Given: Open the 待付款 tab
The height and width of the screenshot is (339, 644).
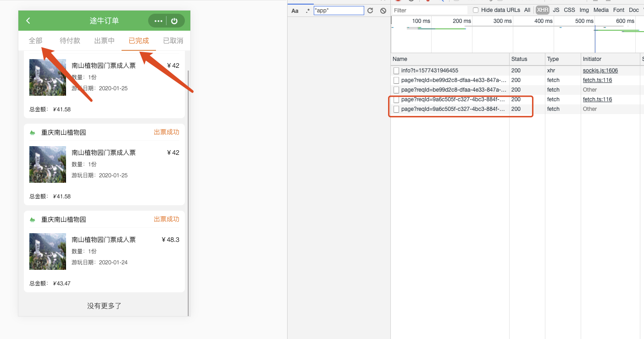Looking at the screenshot, I should [70, 41].
